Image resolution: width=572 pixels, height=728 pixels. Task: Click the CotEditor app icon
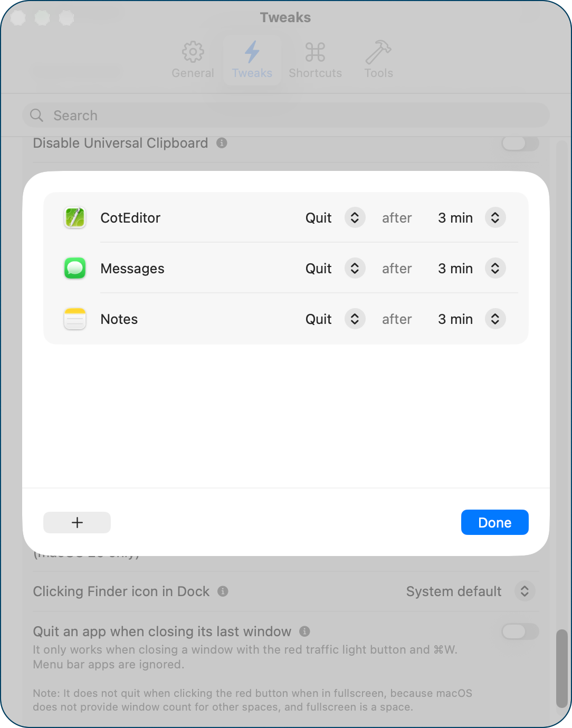click(x=74, y=217)
